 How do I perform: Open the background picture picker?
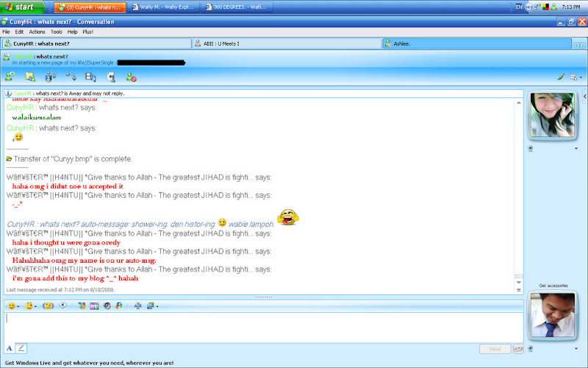151,306
